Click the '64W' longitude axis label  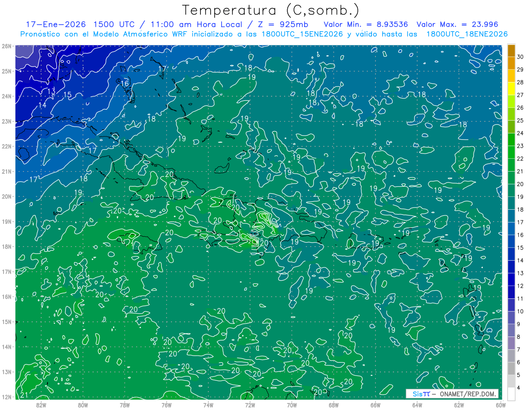click(417, 405)
